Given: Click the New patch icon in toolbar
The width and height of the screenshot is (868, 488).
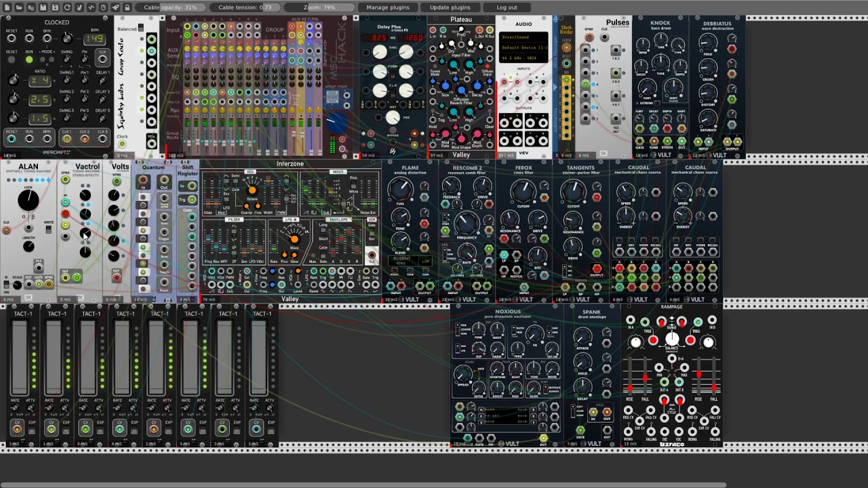Looking at the screenshot, I should [x=7, y=7].
